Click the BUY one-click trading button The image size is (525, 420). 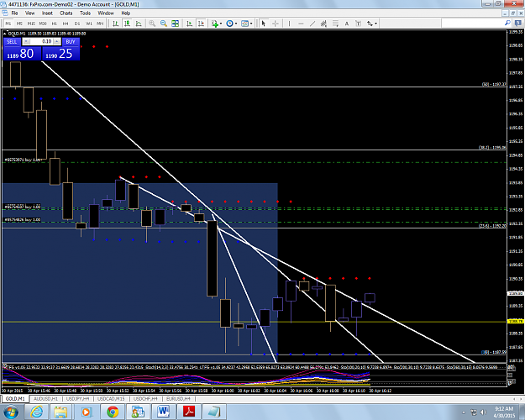(71, 41)
